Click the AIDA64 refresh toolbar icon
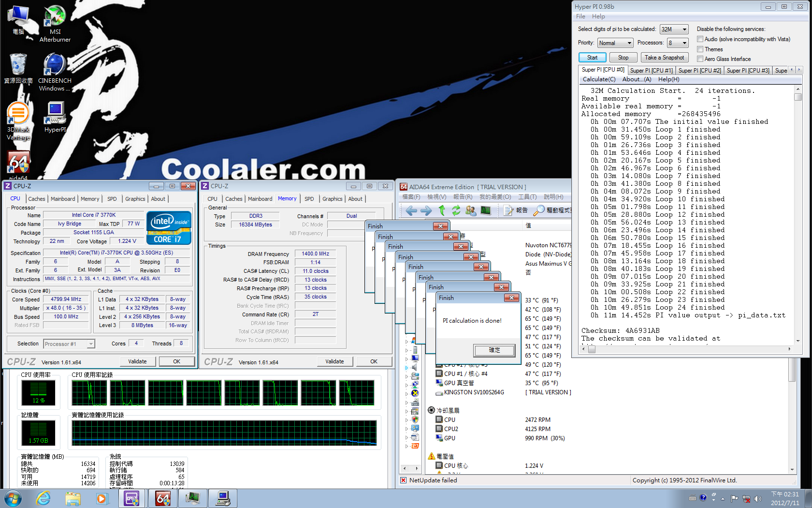812x508 pixels. point(456,210)
